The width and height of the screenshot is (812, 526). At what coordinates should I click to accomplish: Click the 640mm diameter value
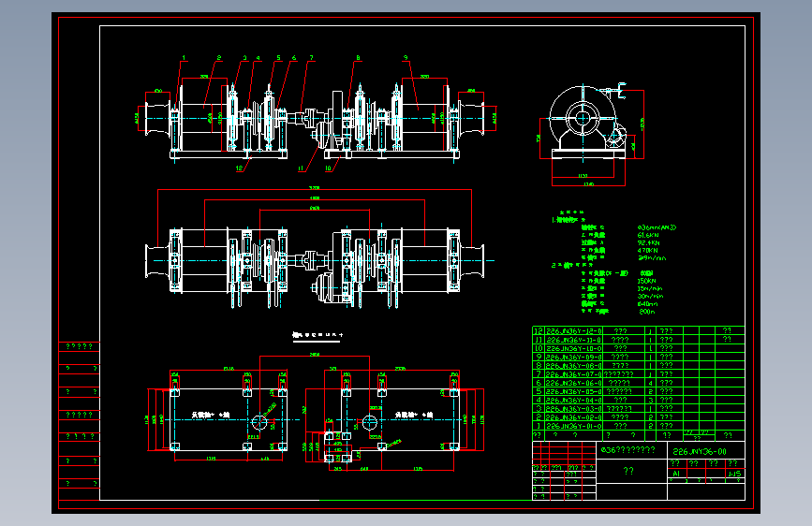tap(647, 304)
